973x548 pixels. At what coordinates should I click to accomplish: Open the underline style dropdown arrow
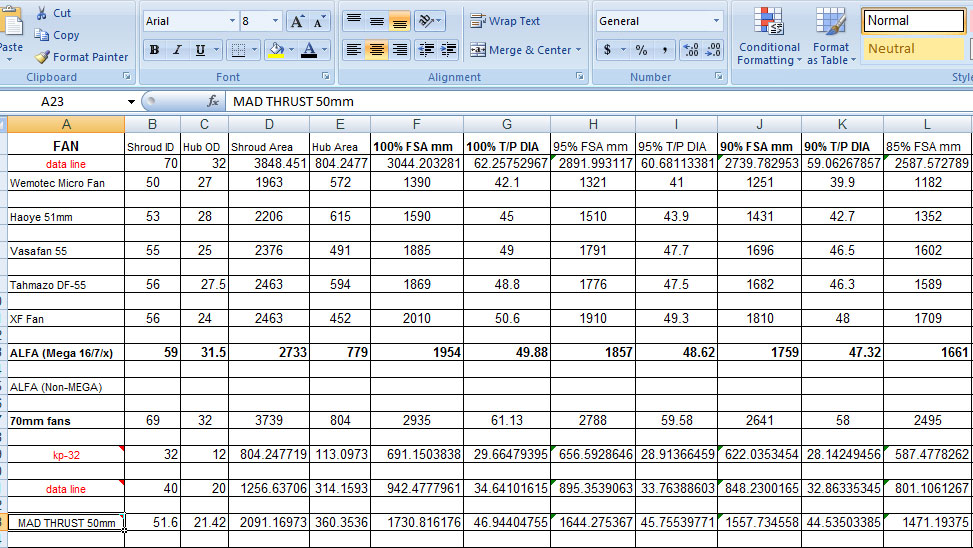pyautogui.click(x=217, y=50)
